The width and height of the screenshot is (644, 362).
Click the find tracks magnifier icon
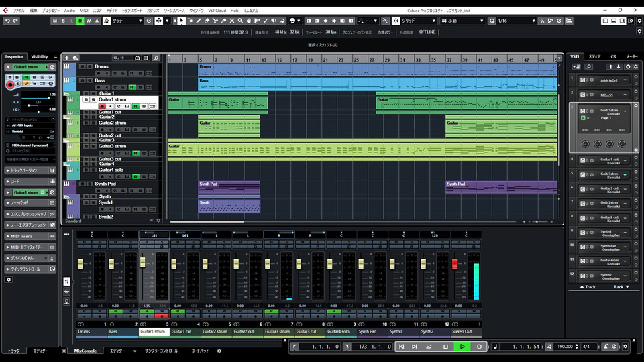156,58
